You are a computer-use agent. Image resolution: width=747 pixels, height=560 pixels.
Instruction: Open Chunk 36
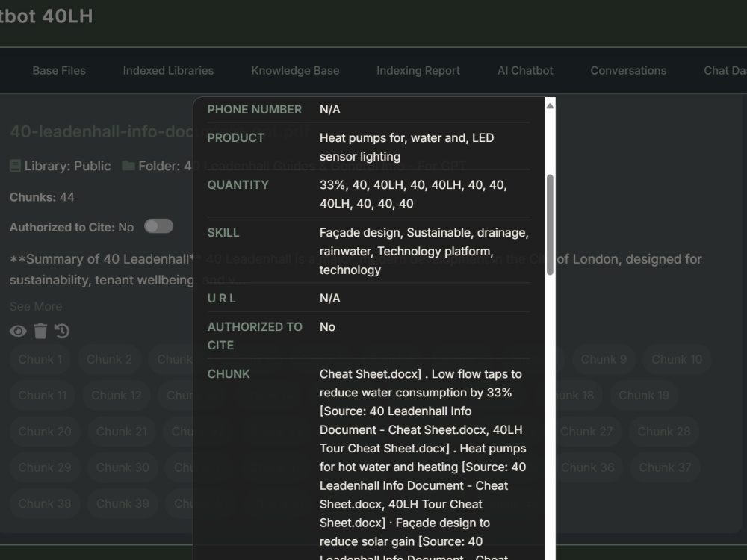(x=587, y=467)
